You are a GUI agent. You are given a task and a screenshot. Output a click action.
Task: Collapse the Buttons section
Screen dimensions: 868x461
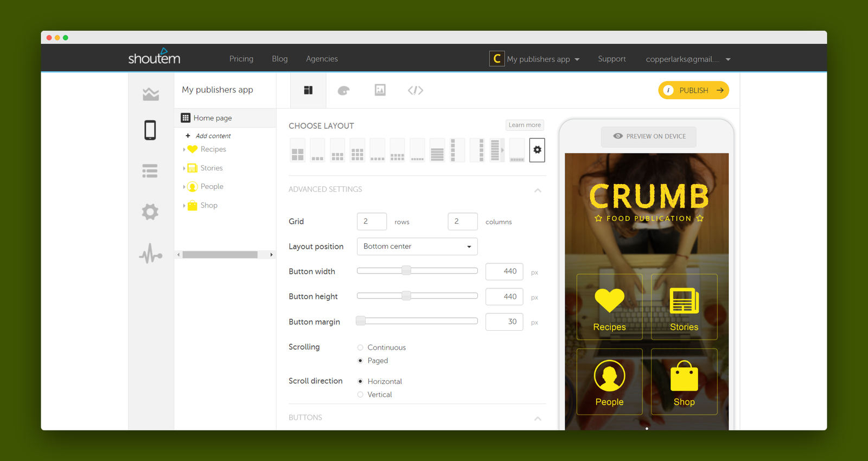538,418
